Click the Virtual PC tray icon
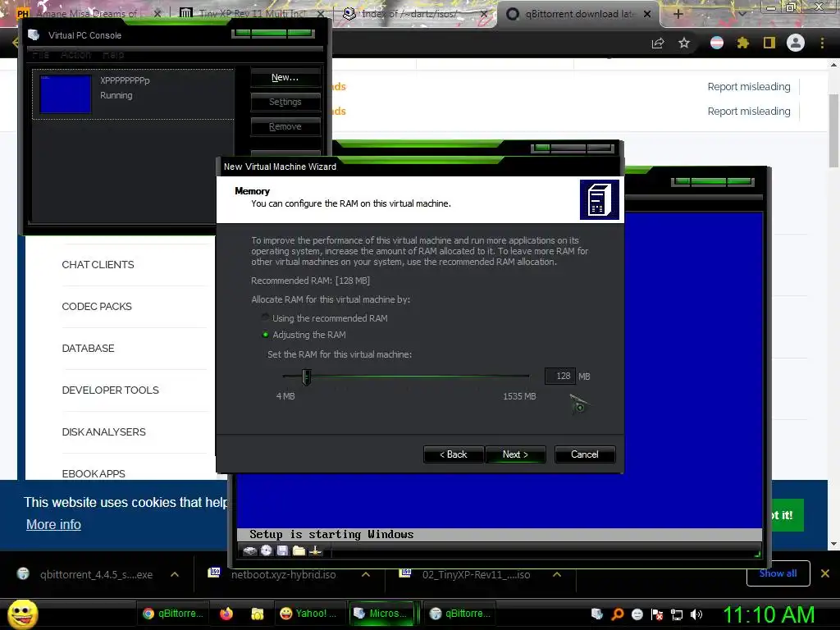This screenshot has height=630, width=840. [x=597, y=614]
